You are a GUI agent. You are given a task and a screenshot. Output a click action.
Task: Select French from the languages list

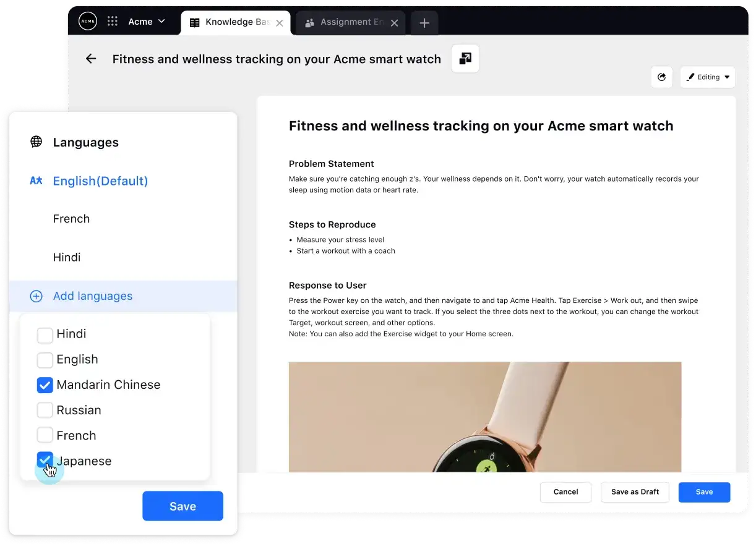tap(71, 218)
